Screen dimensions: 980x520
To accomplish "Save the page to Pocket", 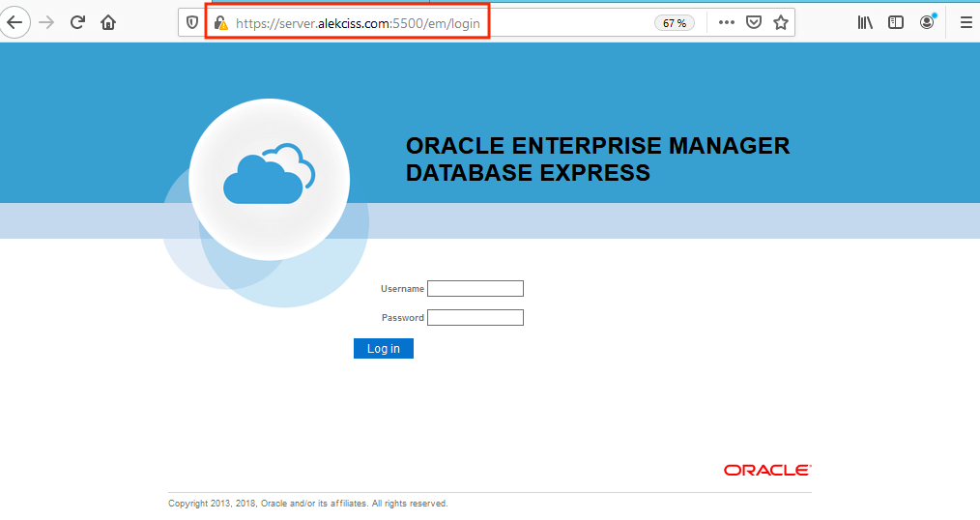I will pos(754,23).
